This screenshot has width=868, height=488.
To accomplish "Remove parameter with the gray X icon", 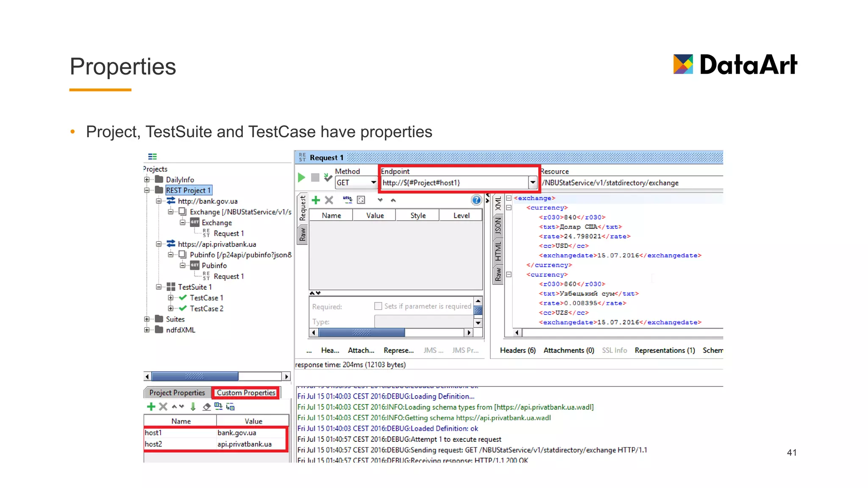I will (329, 200).
